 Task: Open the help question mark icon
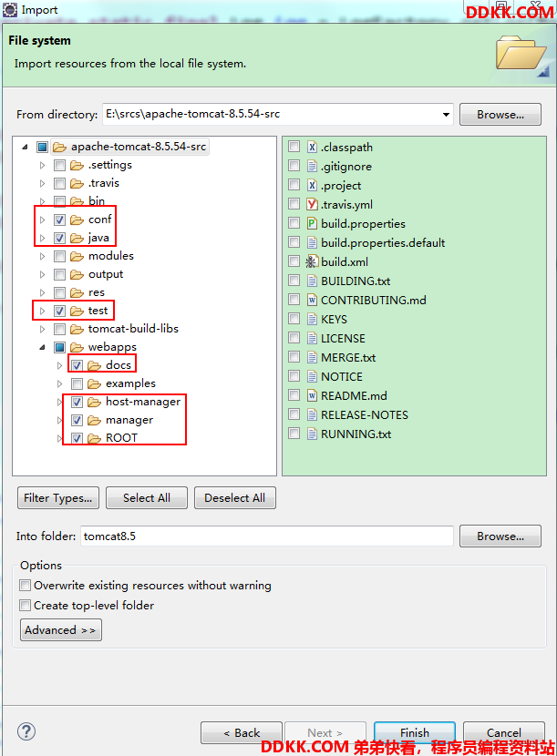[26, 731]
